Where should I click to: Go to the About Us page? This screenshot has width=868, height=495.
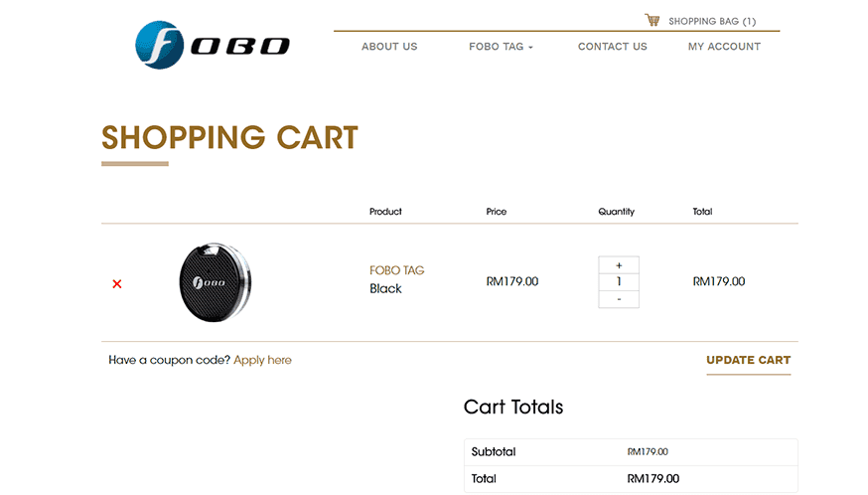click(389, 47)
